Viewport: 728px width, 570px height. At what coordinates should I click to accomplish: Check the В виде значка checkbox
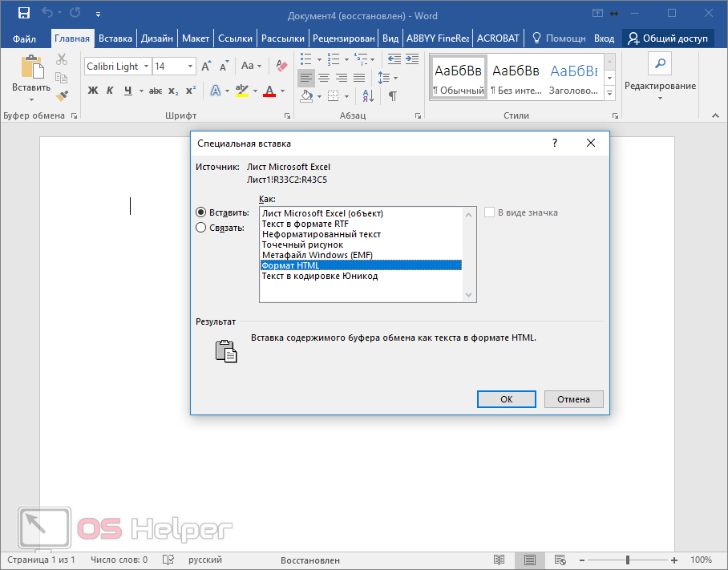pyautogui.click(x=489, y=212)
